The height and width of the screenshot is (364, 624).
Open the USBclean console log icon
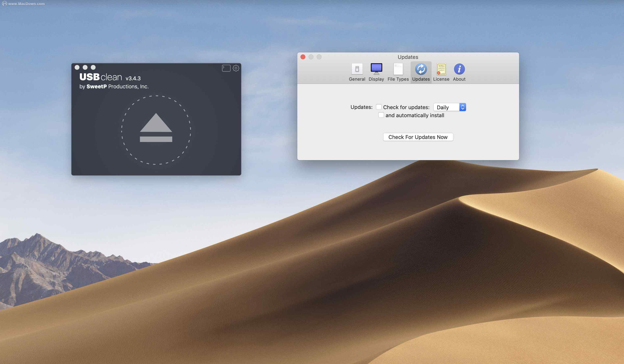pyautogui.click(x=226, y=68)
